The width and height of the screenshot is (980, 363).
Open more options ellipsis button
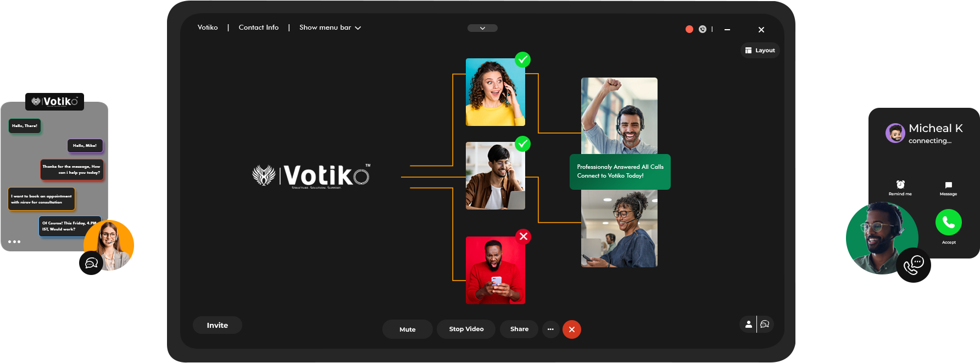550,329
